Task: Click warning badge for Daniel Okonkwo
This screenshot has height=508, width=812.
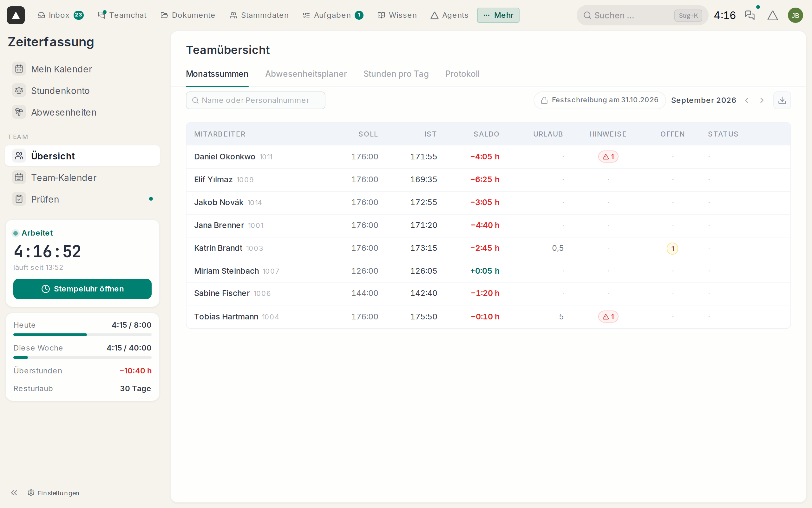Action: click(x=608, y=157)
